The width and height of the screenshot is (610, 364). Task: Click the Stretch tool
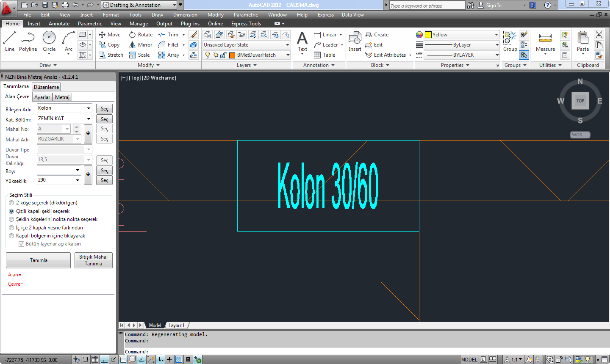[x=111, y=55]
